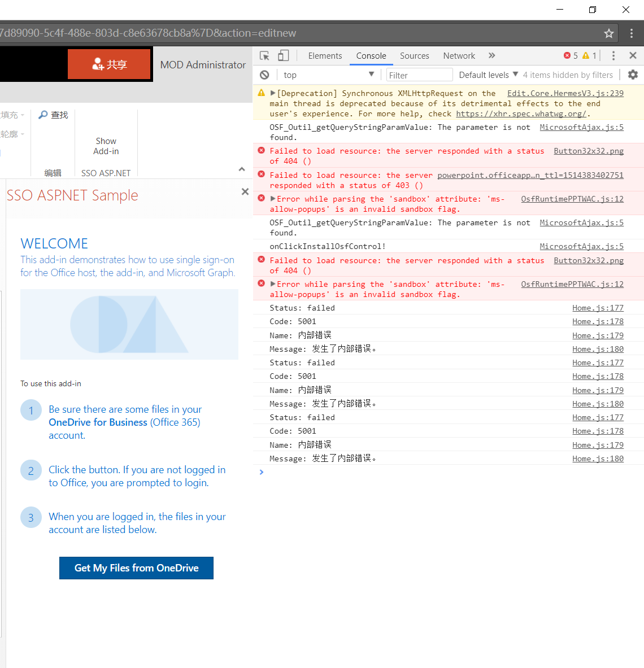
Task: Bookmark the page using the star icon
Action: (608, 33)
